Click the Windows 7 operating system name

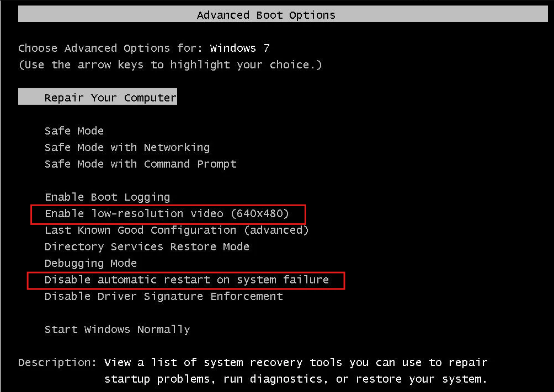240,48
